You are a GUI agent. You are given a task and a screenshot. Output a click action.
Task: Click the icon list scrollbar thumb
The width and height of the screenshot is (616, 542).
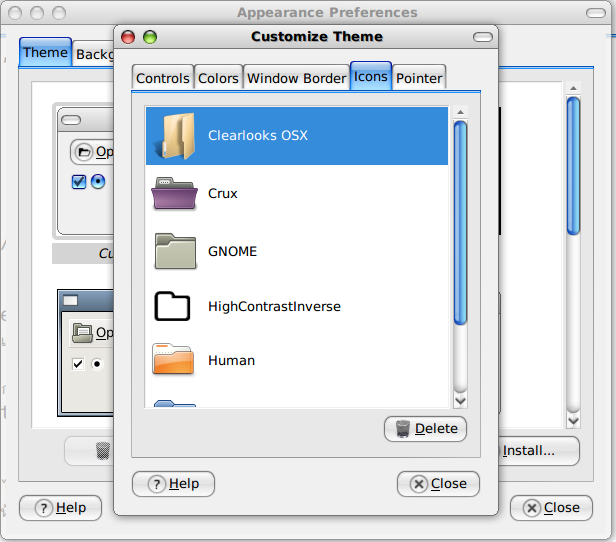pos(460,223)
